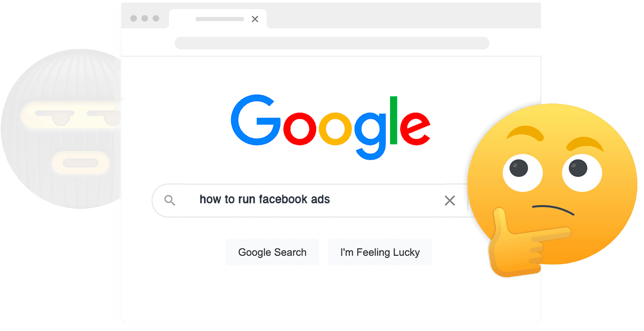Click the first gray window dot
Screen dimensions: 644x331
pos(133,18)
